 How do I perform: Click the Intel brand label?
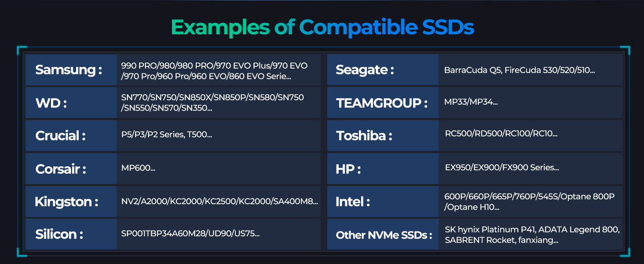(x=353, y=202)
